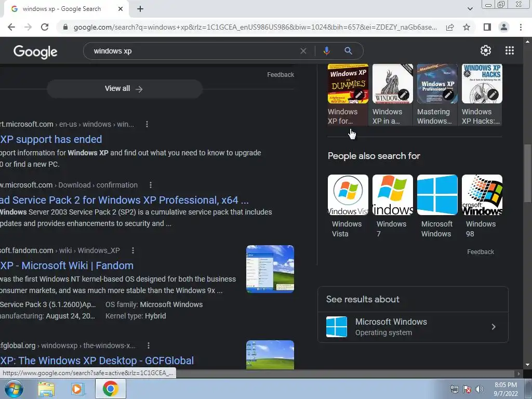Click the edit pencil on Windows XP Hacks
The height and width of the screenshot is (399, 532).
tap(493, 95)
